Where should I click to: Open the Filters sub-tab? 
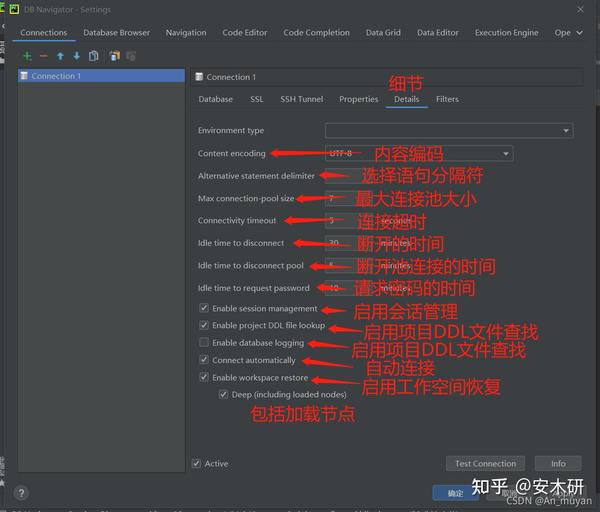click(x=447, y=99)
